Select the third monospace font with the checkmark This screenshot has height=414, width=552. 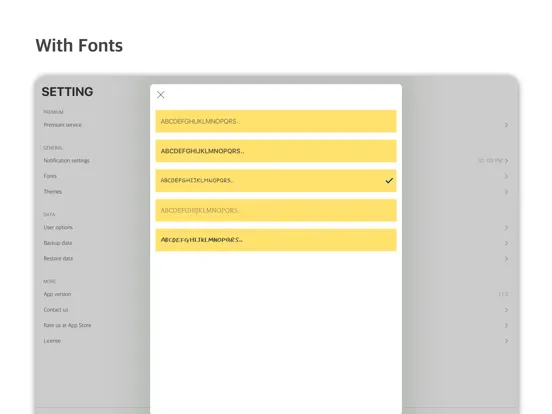click(276, 181)
